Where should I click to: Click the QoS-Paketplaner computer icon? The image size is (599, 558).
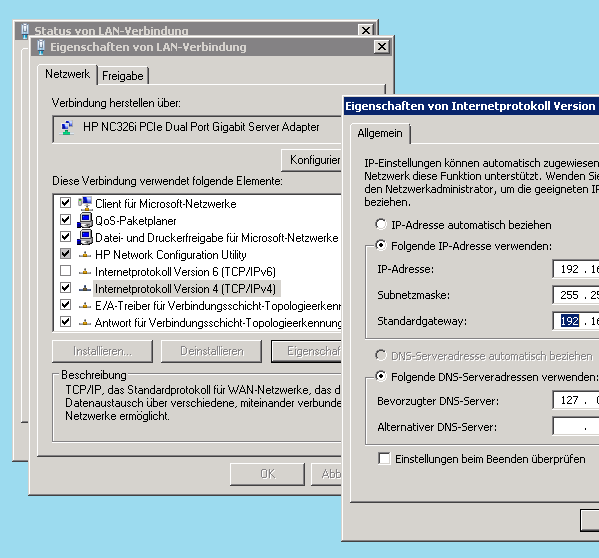(85, 220)
